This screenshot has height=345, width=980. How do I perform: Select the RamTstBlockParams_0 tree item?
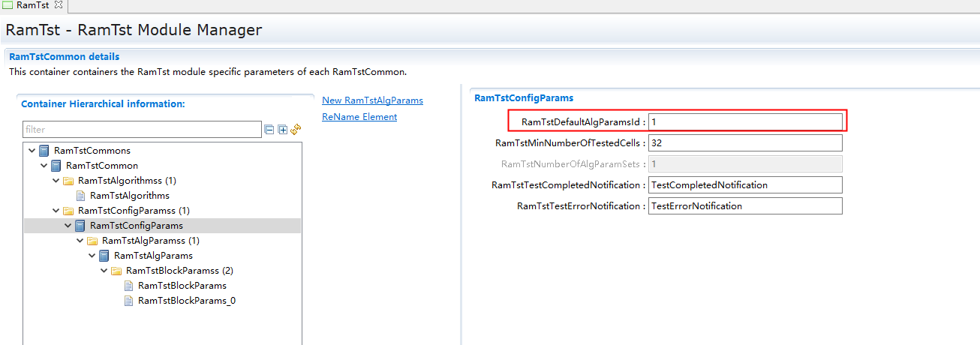click(x=187, y=301)
